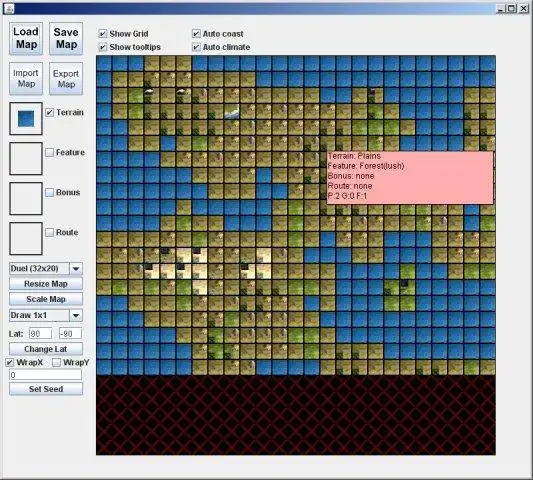Image resolution: width=533 pixels, height=480 pixels.
Task: Enable the Route checkbox
Action: tap(50, 233)
